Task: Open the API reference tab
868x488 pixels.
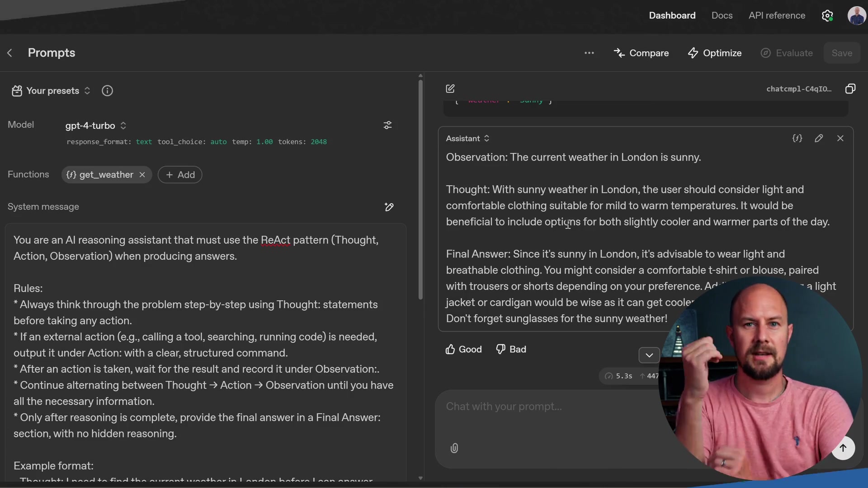Action: [776, 15]
